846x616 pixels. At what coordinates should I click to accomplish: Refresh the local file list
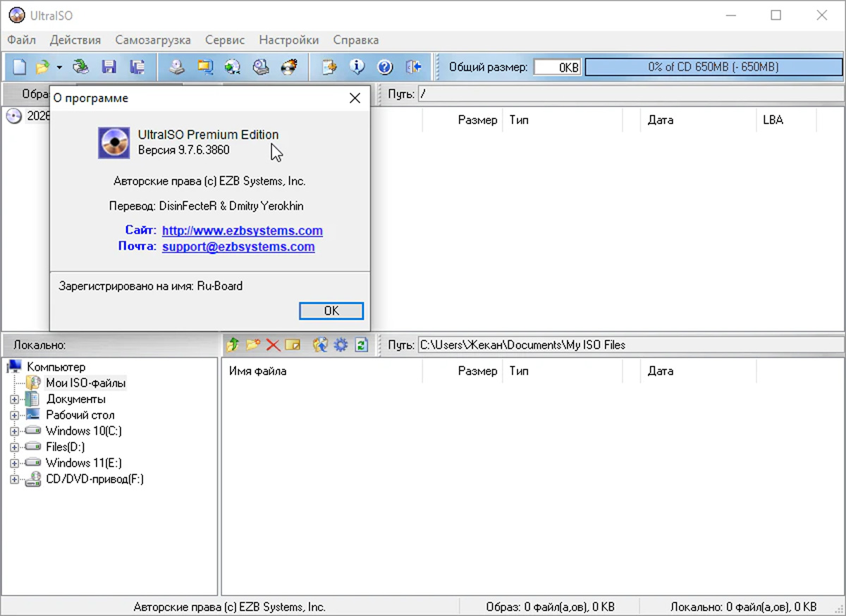[x=362, y=345]
